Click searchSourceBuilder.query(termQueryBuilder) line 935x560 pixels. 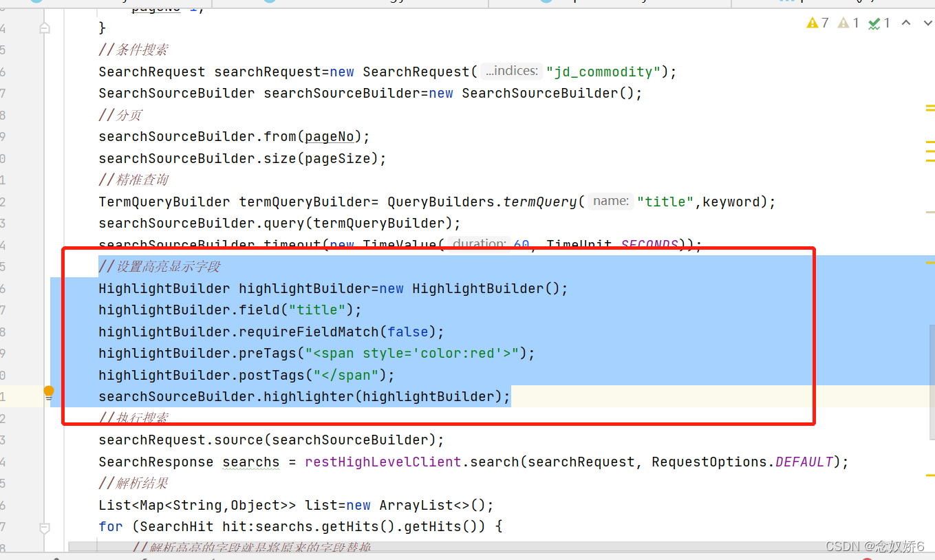coord(280,223)
